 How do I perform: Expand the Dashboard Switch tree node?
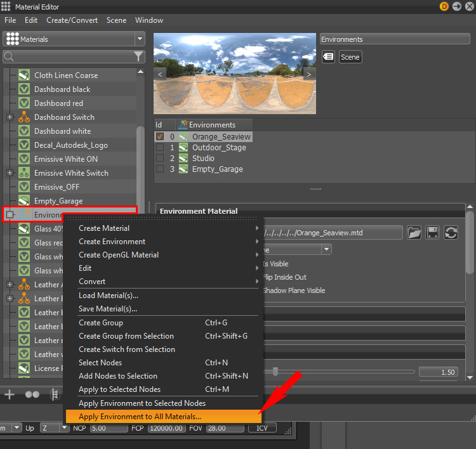10,117
